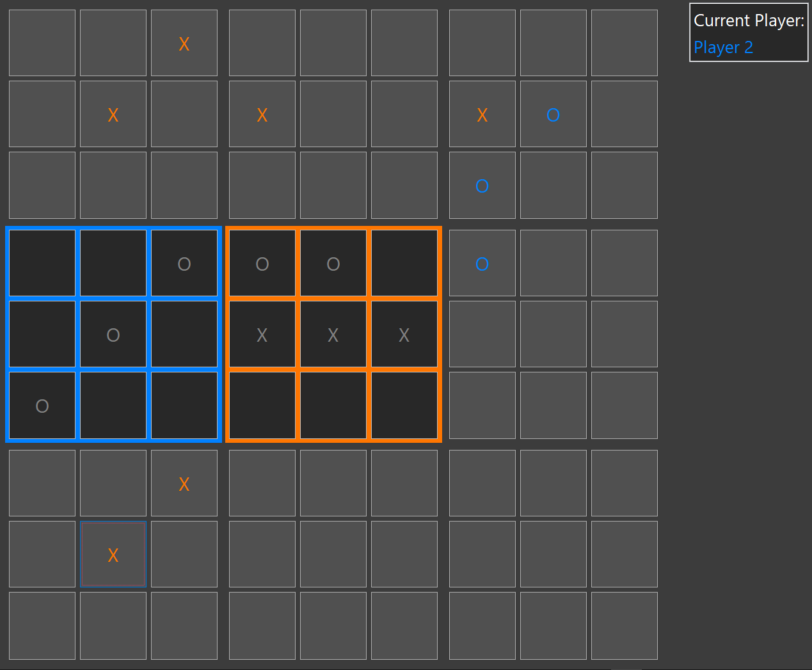
Task: Click the bottom-right cell of the middle-right board
Action: (x=624, y=405)
